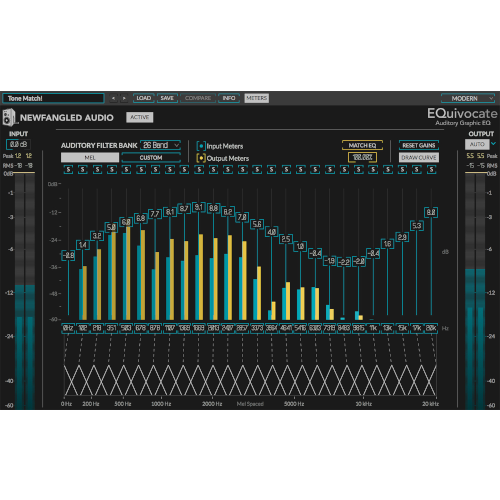Grab the 5.3 gain handle at 17k
Screen dimensions: 500x500
pyautogui.click(x=417, y=226)
